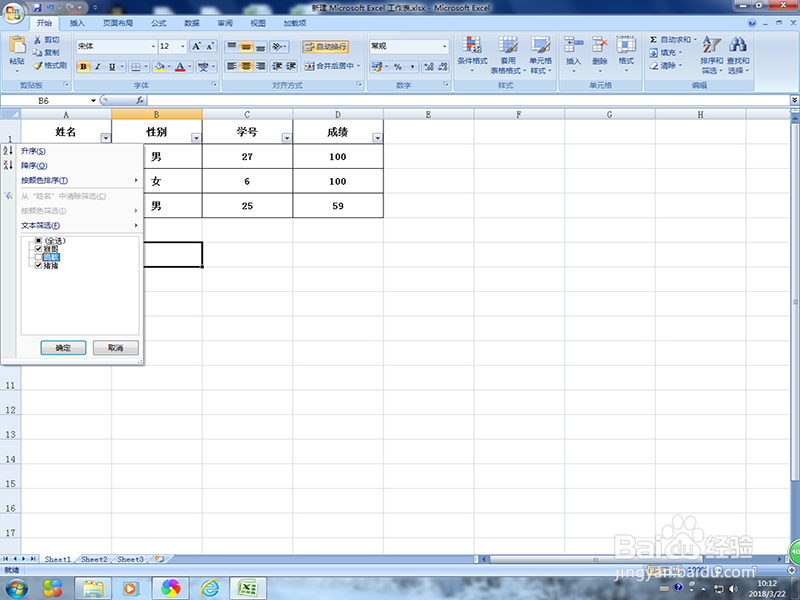The height and width of the screenshot is (600, 800).
Task: Click the Office button logo
Action: [x=14, y=12]
